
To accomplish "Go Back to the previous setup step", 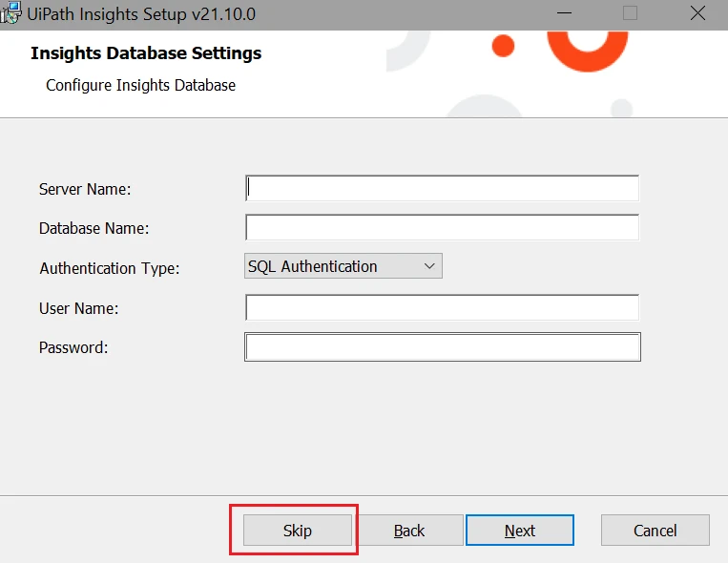I will coord(409,530).
